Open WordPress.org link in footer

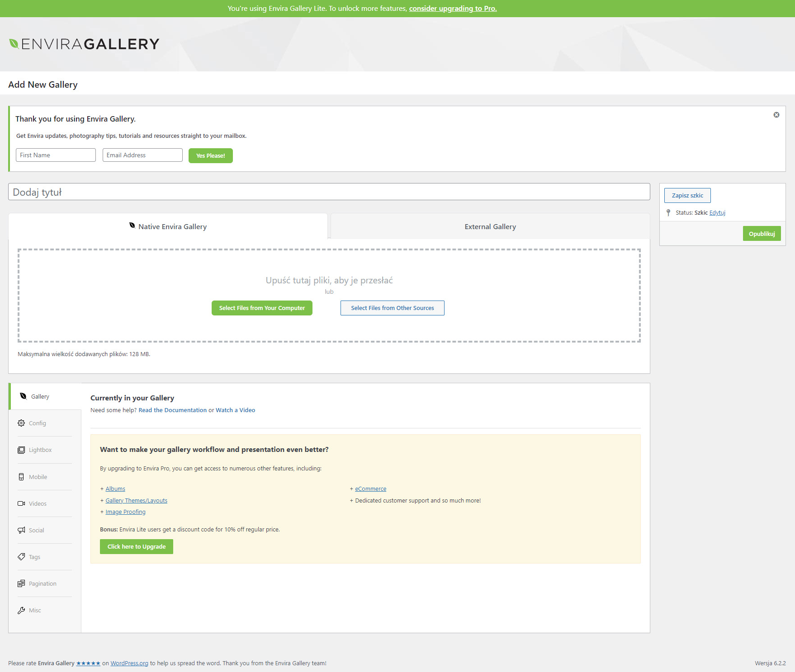tap(129, 663)
